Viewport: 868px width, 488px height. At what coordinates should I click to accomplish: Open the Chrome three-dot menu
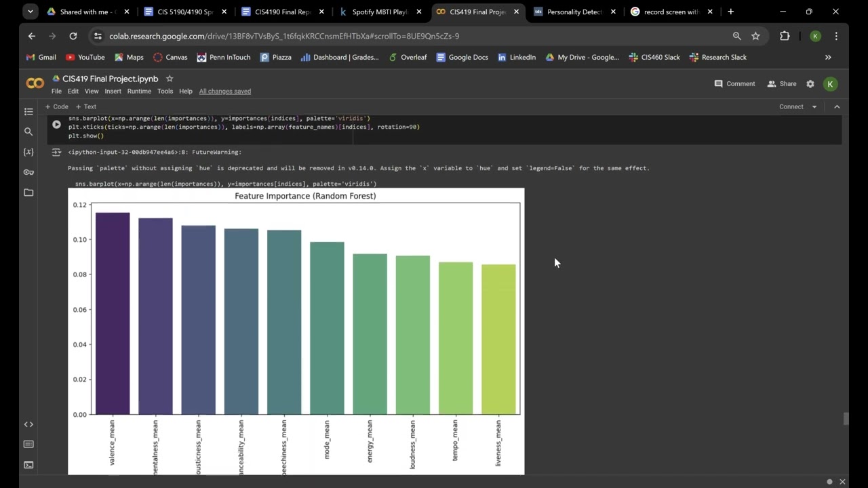(836, 36)
